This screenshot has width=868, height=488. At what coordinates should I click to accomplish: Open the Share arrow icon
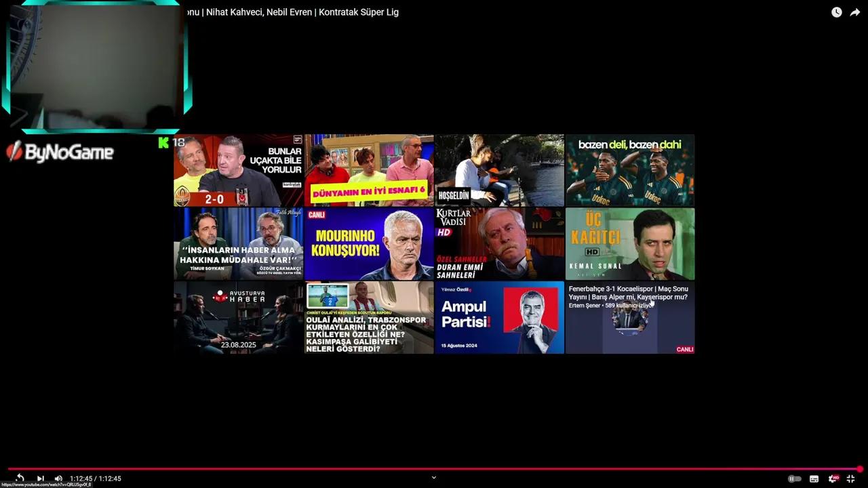coord(855,12)
